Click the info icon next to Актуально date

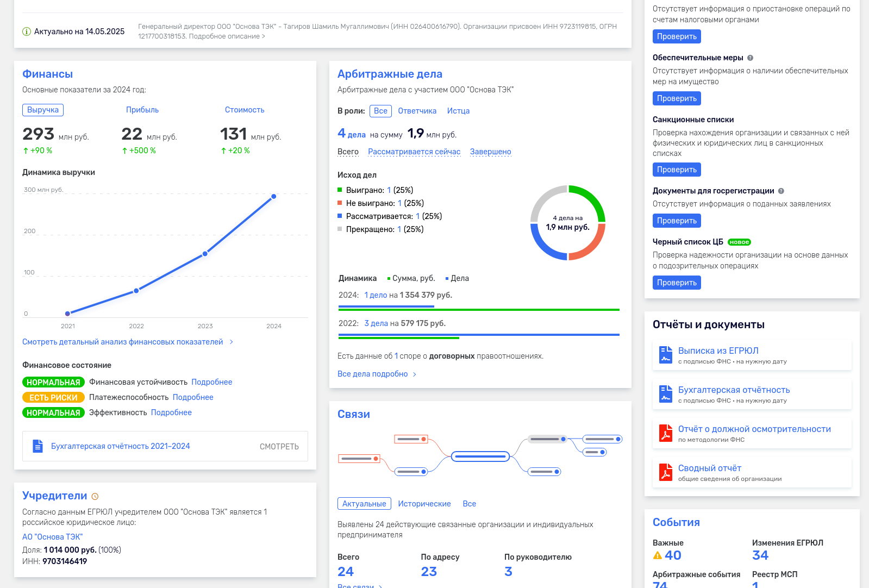pos(26,32)
